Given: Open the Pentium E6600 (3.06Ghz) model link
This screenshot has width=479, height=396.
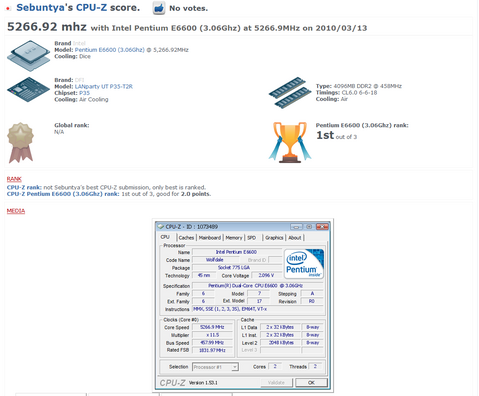Looking at the screenshot, I should coord(110,50).
